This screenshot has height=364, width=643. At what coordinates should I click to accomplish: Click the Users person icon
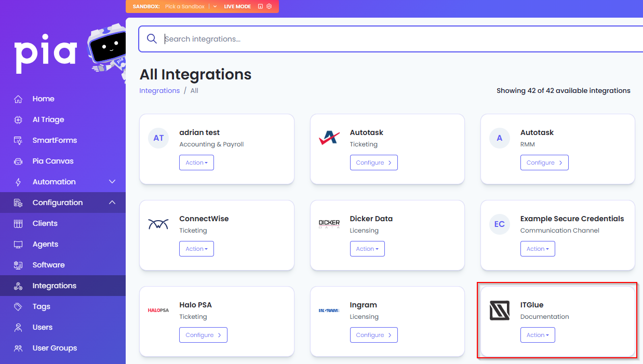18,327
